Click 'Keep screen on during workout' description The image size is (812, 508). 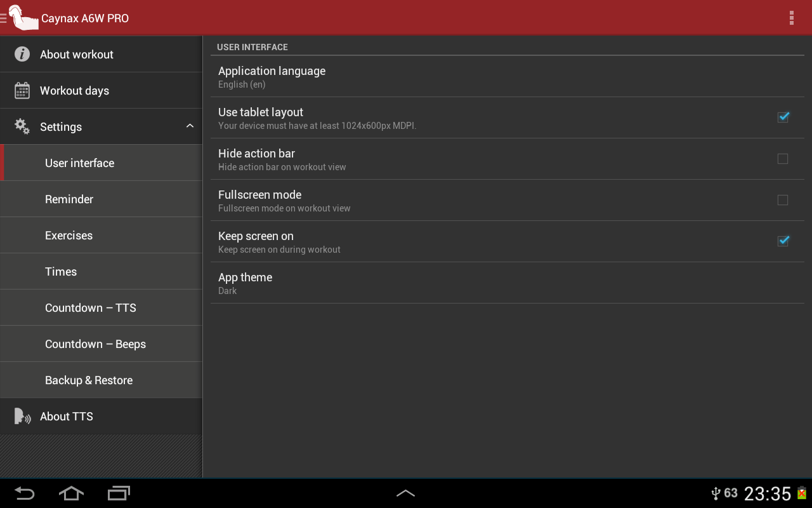[x=279, y=250]
